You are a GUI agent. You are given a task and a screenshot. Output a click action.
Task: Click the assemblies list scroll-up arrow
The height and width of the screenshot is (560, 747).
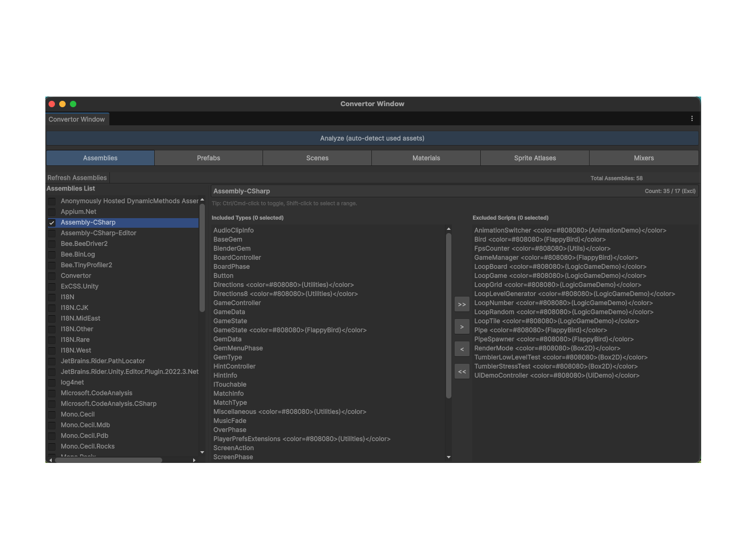pos(202,200)
